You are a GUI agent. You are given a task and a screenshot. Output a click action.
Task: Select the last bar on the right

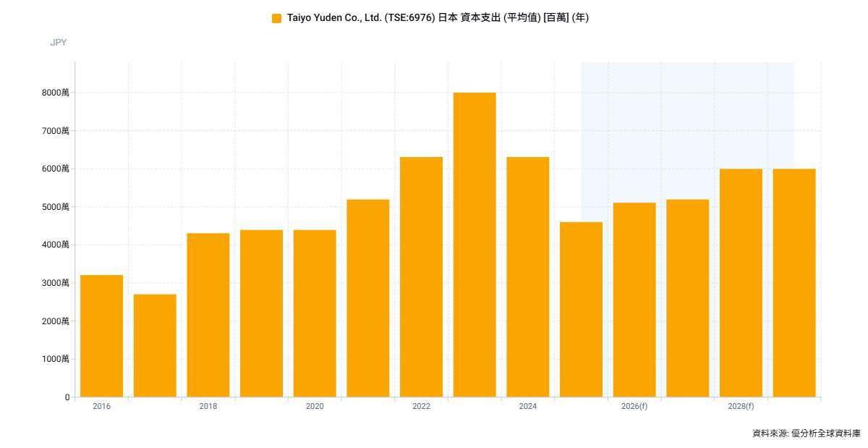tap(794, 283)
